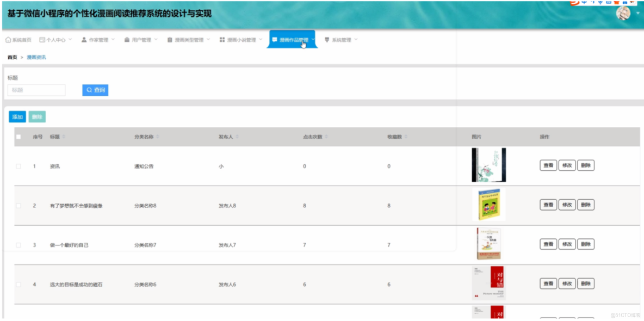644x321 pixels.
Task: Click the chat icon for 漫画作品管理
Action: 275,40
